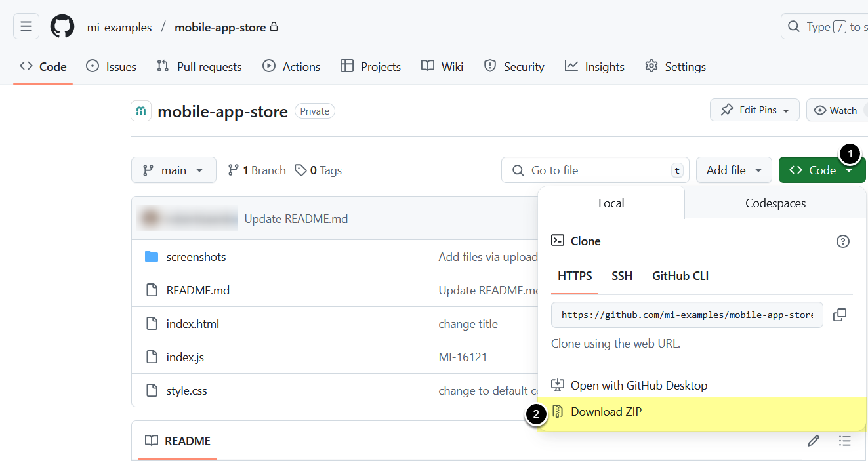Select the SSH clone tab
868x461 pixels.
coord(621,276)
